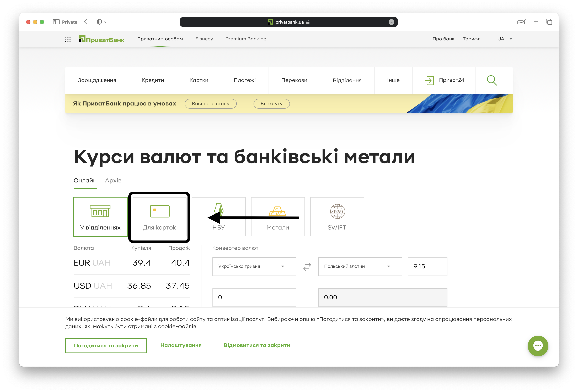Screen dimensions: 578x392
Task: Click the amount input field showing 0
Action: [254, 297]
